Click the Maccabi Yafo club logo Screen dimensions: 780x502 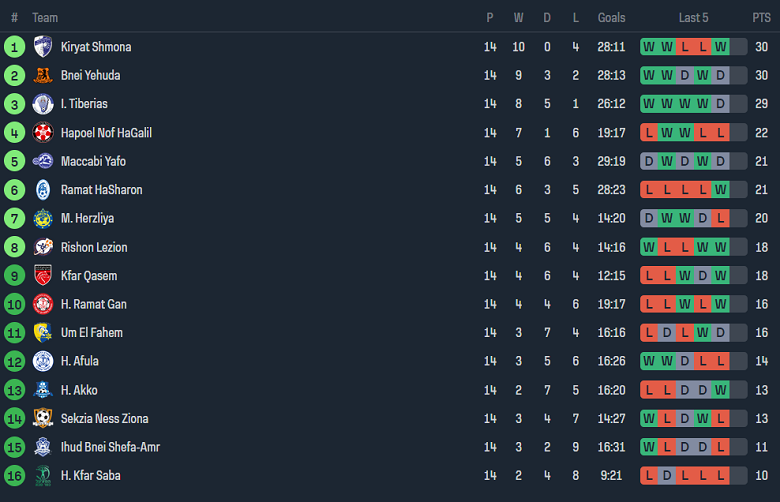[x=42, y=161]
